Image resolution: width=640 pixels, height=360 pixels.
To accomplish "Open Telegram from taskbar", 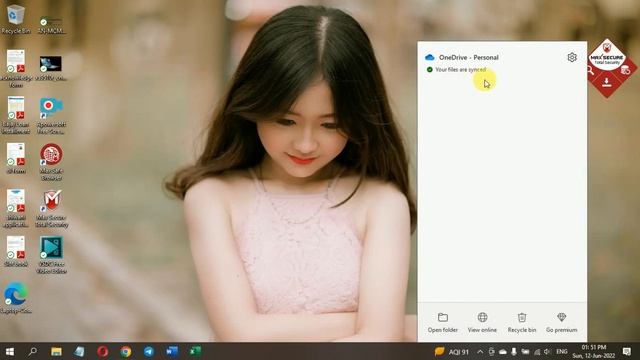I will point(149,351).
